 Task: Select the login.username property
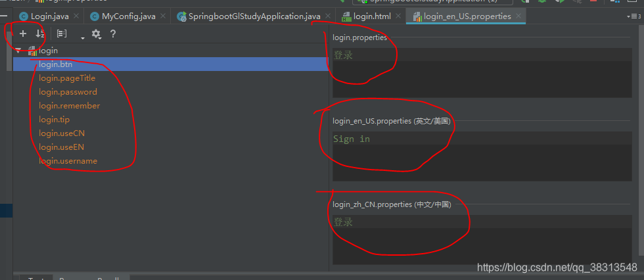tap(68, 161)
